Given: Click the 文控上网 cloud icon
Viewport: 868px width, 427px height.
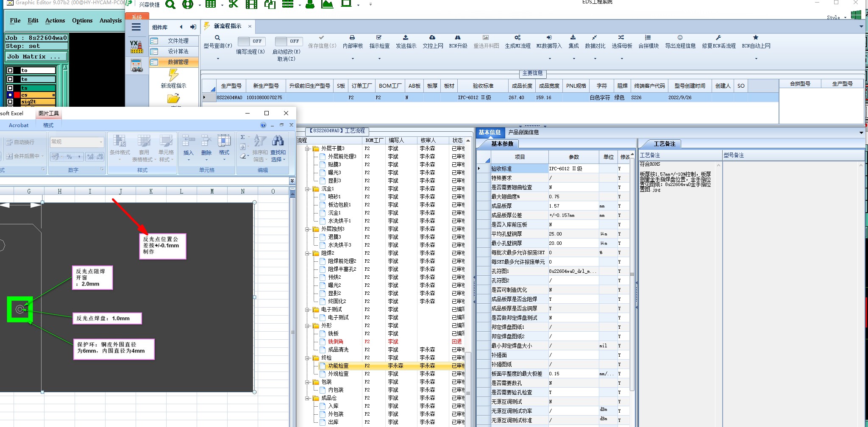Looking at the screenshot, I should click(x=432, y=38).
